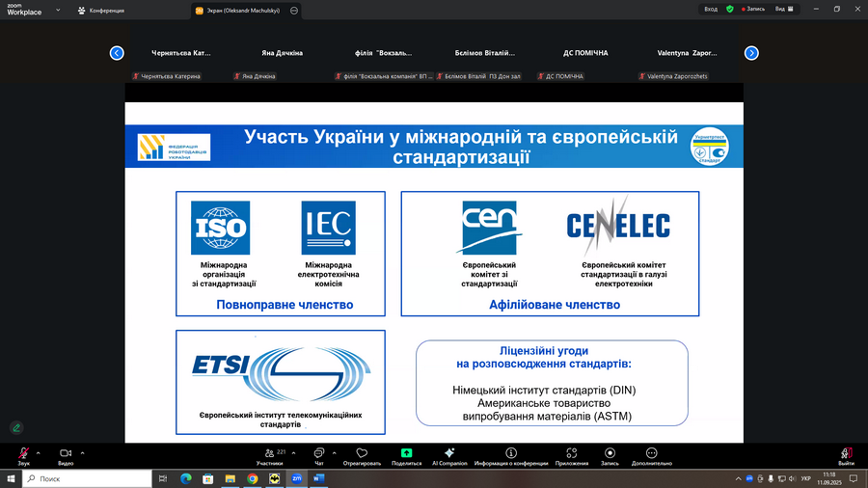Viewport: 868px width, 488px height.
Task: Click the round Укрметртест стандарт logo
Action: point(709,147)
